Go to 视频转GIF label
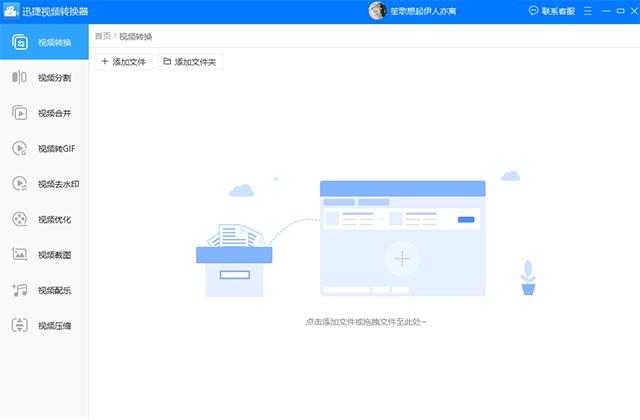 57,149
